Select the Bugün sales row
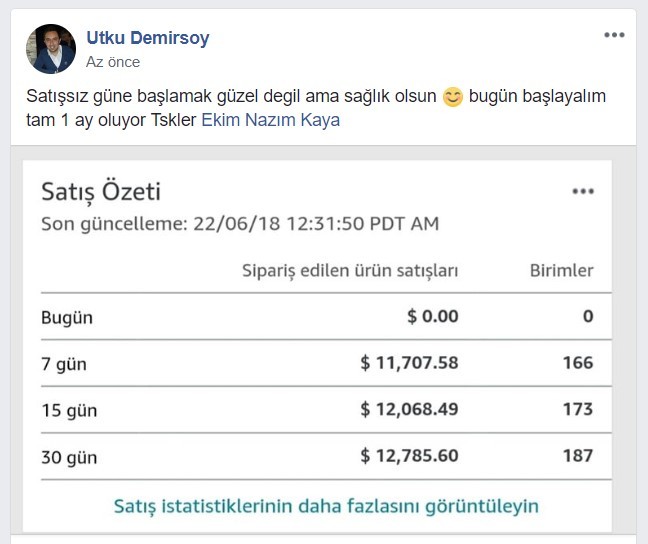 [326, 317]
